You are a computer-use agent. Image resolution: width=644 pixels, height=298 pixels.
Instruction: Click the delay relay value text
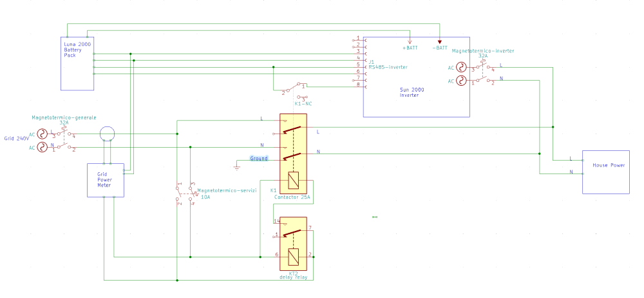(x=293, y=277)
